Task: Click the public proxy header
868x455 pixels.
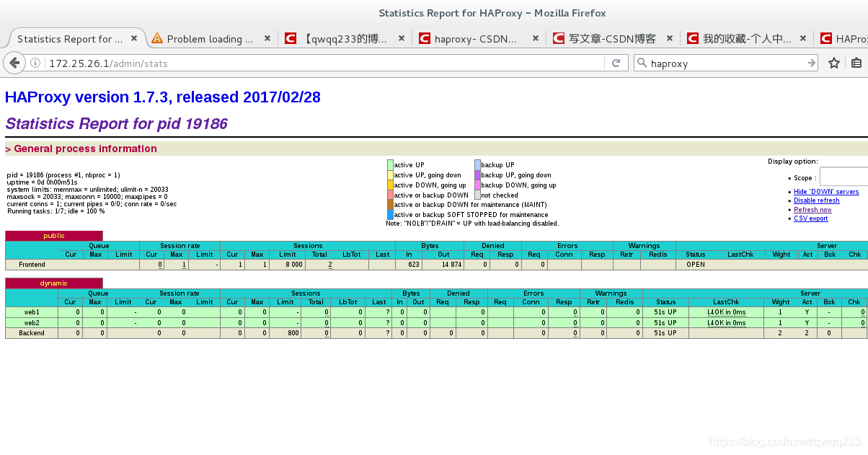Action: [54, 236]
